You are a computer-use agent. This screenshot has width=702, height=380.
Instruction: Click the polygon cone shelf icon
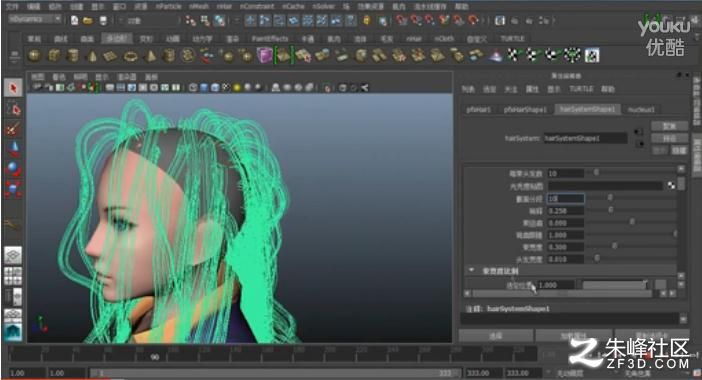pyautogui.click(x=92, y=56)
